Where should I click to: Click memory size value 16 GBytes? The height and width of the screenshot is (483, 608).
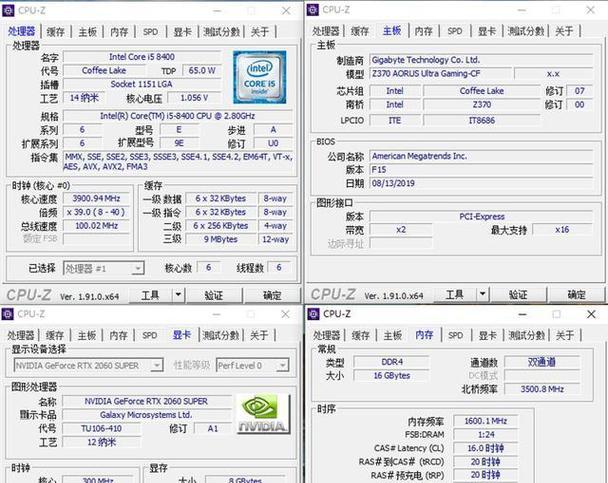tap(392, 376)
